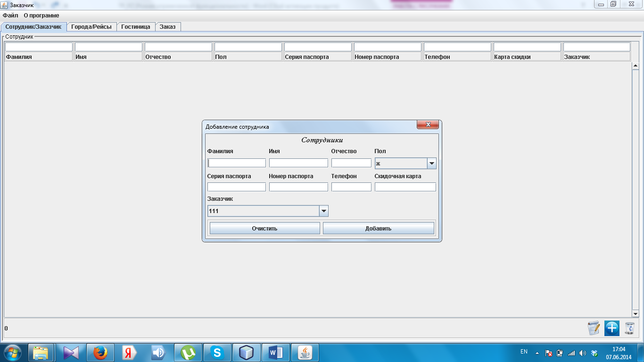This screenshot has width=644, height=362.
Task: Click the filter box above Пол column
Action: [x=248, y=47]
